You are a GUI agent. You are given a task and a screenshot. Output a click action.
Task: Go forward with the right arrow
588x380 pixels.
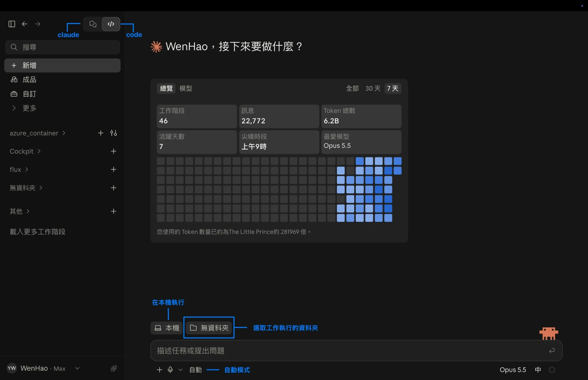pyautogui.click(x=38, y=24)
